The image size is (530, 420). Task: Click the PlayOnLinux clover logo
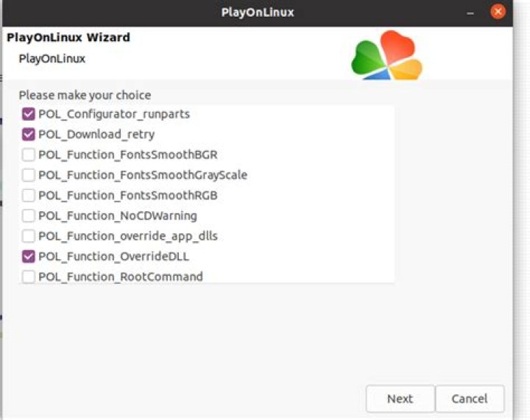click(x=387, y=55)
